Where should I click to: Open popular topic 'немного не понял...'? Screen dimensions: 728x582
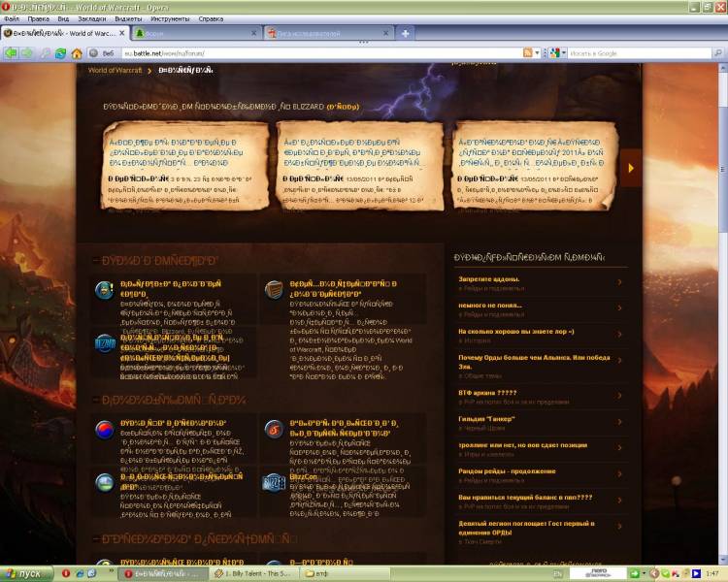pyautogui.click(x=490, y=305)
